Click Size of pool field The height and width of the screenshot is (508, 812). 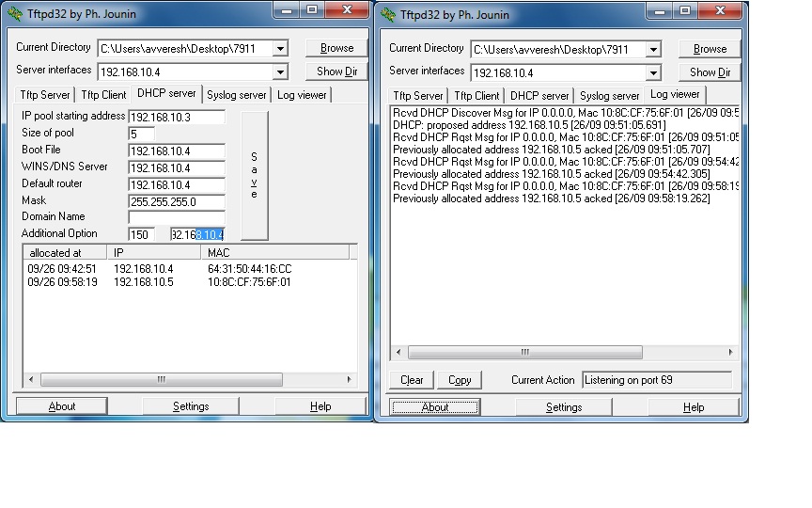coord(141,134)
